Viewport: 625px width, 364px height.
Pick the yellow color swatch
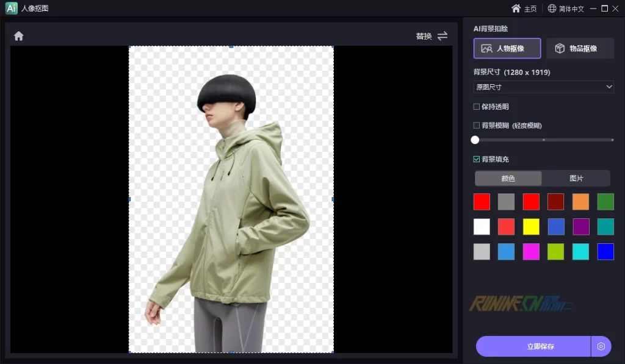[531, 227]
